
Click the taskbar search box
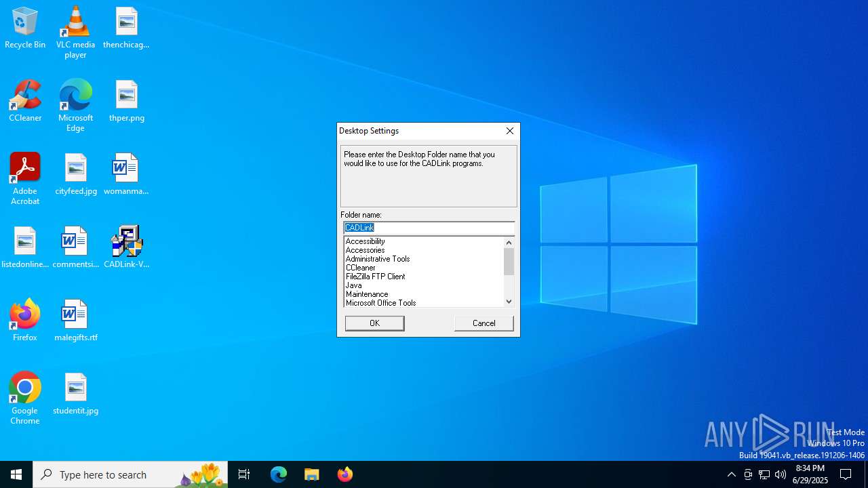(130, 474)
